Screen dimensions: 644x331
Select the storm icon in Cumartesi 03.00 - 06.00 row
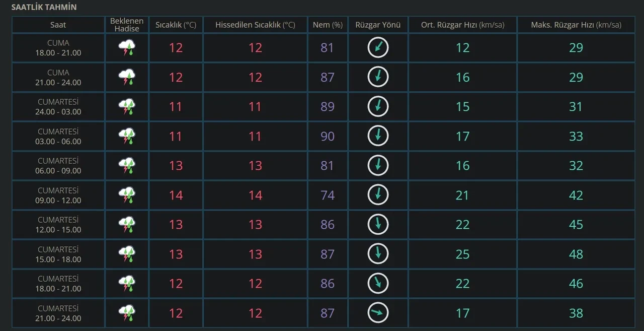(x=127, y=136)
